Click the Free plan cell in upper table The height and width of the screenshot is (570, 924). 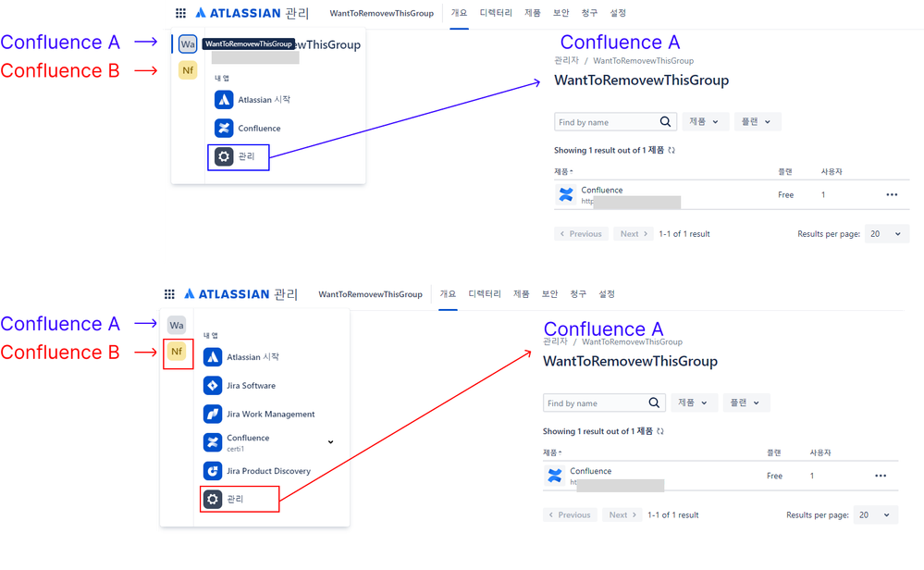(785, 194)
